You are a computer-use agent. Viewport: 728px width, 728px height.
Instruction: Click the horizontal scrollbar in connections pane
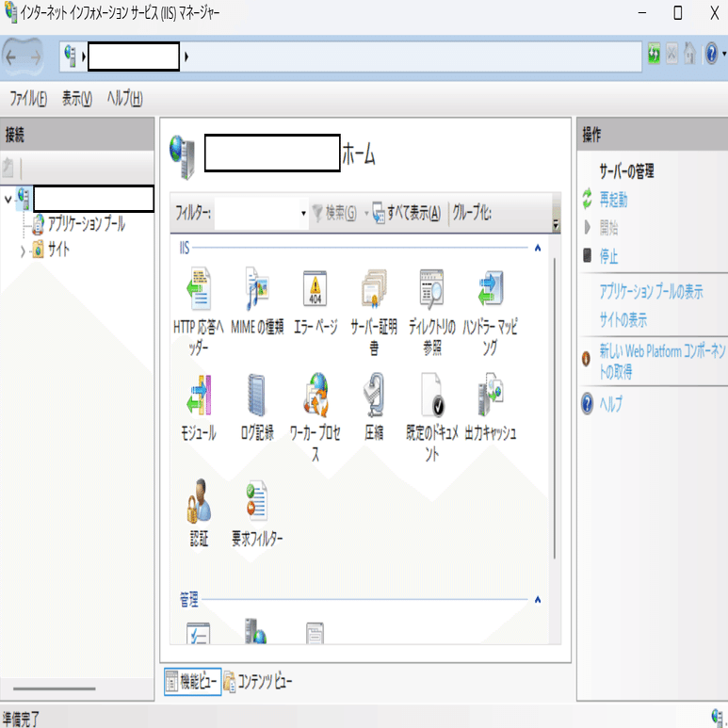(x=55, y=689)
